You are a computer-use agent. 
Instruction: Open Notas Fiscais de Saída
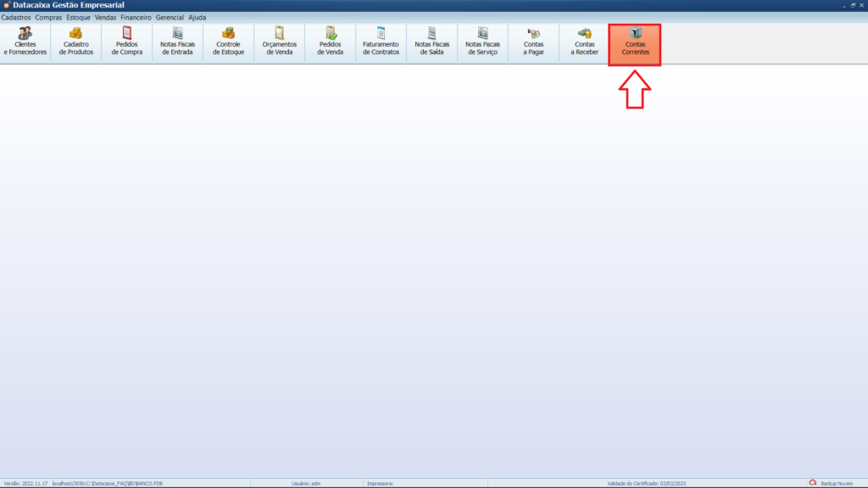click(x=431, y=42)
